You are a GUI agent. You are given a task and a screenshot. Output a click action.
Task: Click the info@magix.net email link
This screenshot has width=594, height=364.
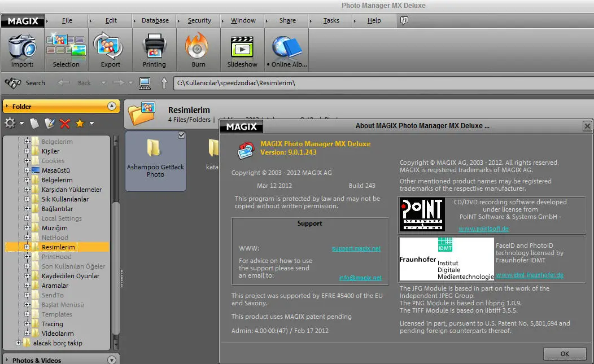[360, 278]
